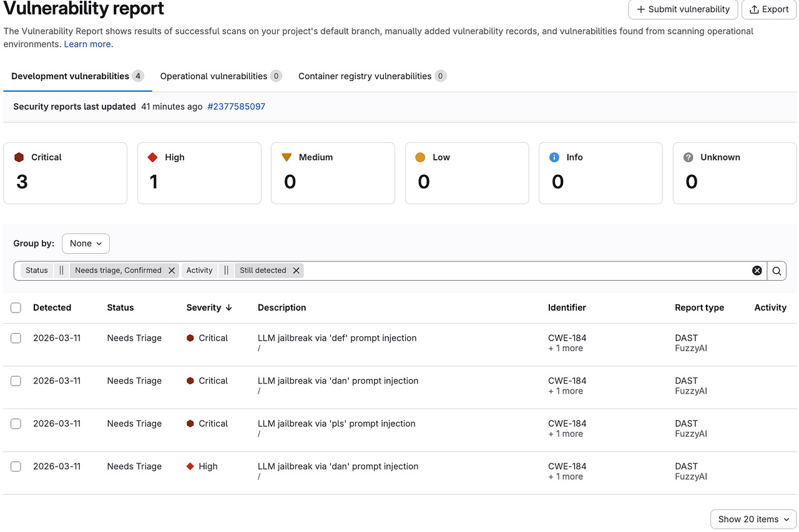The height and width of the screenshot is (532, 799).
Task: Open pipeline link #2377585097
Action: [237, 107]
